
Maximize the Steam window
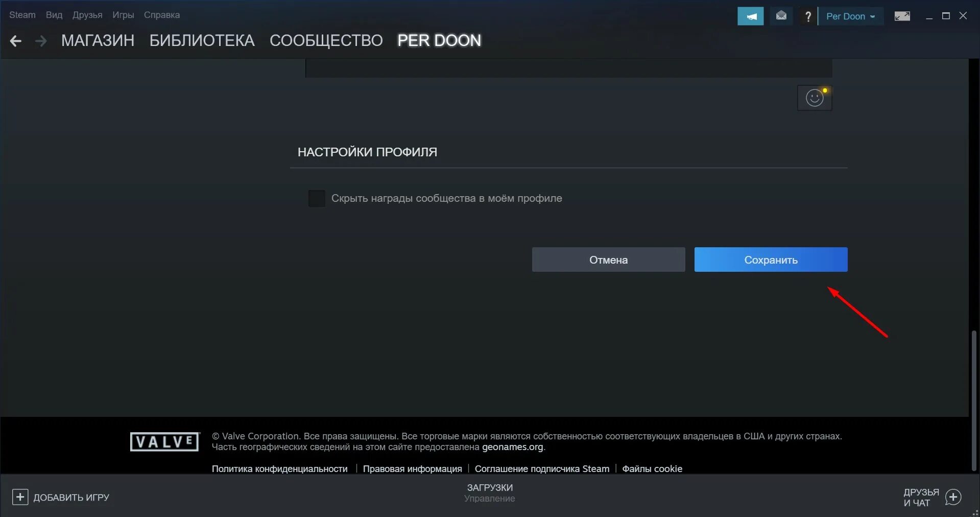click(946, 16)
